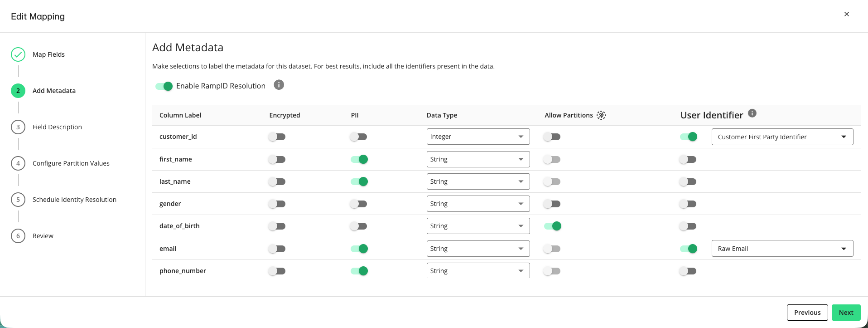
Task: Enable Encrypted toggle for phone_number
Action: click(x=277, y=271)
